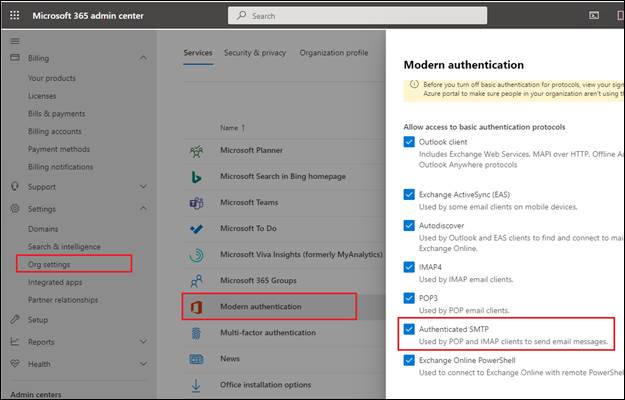625x400 pixels.
Task: Click the Microsoft Teams icon
Action: (x=196, y=203)
